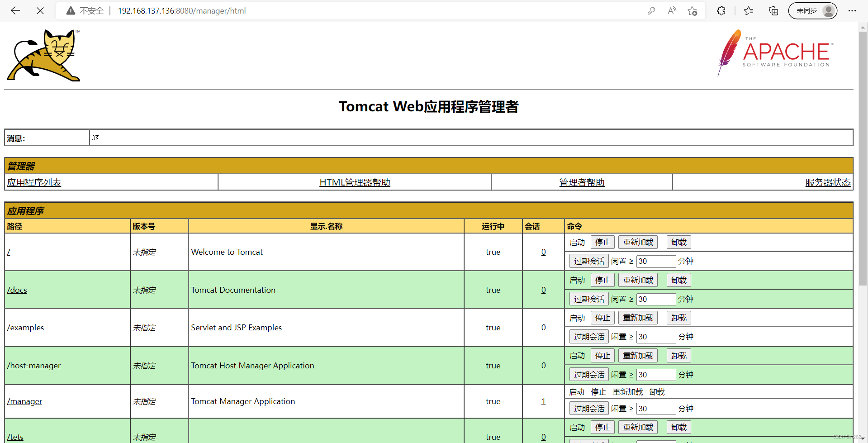Click the session count 0 for /examples
This screenshot has width=868, height=443.
click(543, 328)
